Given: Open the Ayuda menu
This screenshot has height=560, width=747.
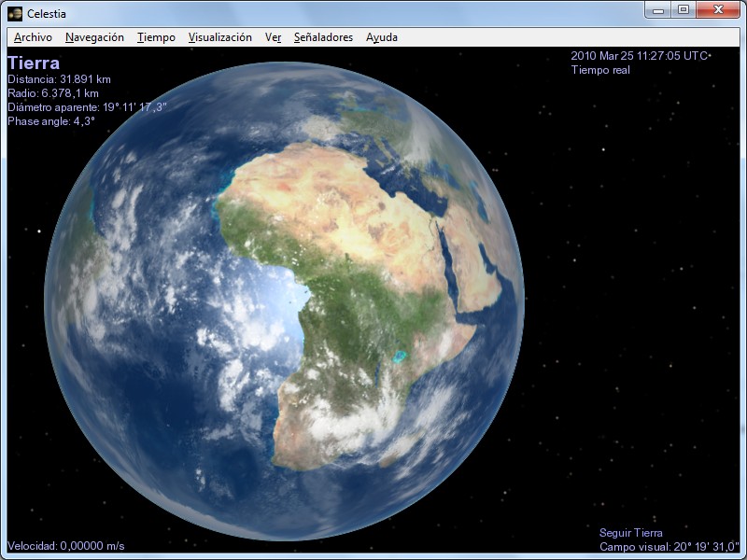Looking at the screenshot, I should coord(382,37).
